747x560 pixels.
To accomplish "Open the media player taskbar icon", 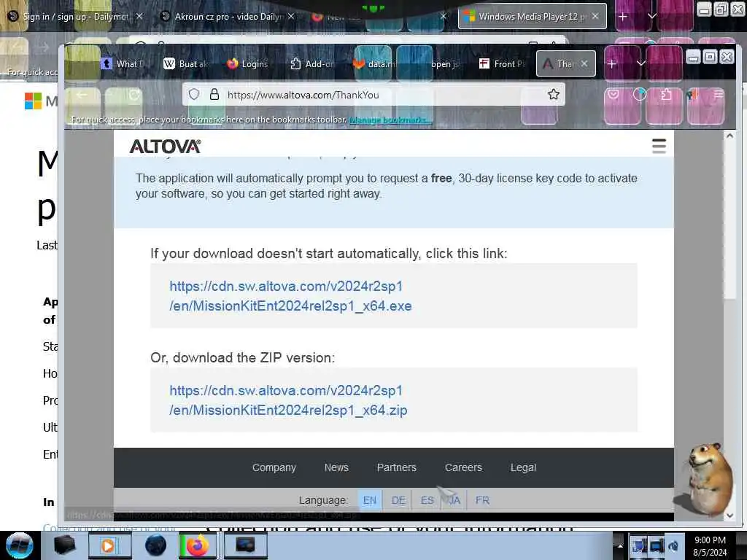I will 109,545.
